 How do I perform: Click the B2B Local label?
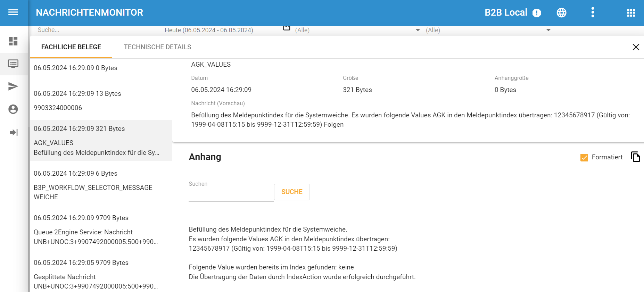506,12
